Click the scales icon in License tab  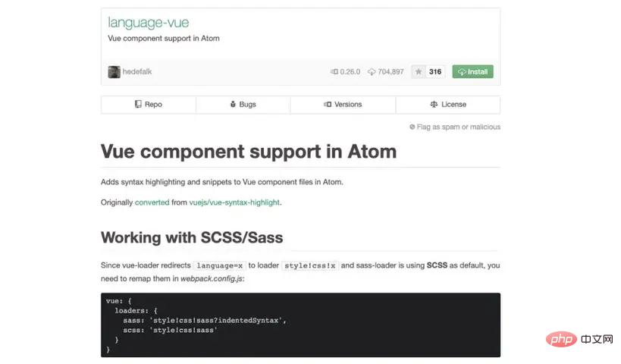pyautogui.click(x=434, y=104)
